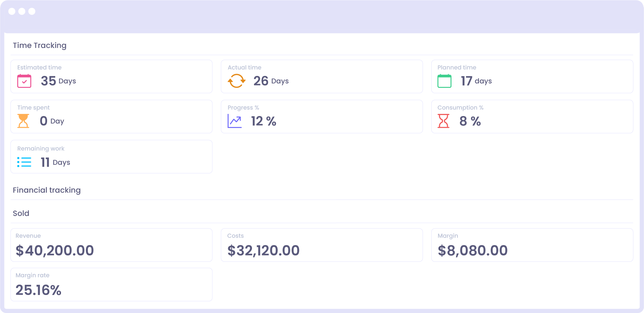Open the Costs $32,120.00 card
Viewport: 644px width, 313px height.
coord(322,245)
